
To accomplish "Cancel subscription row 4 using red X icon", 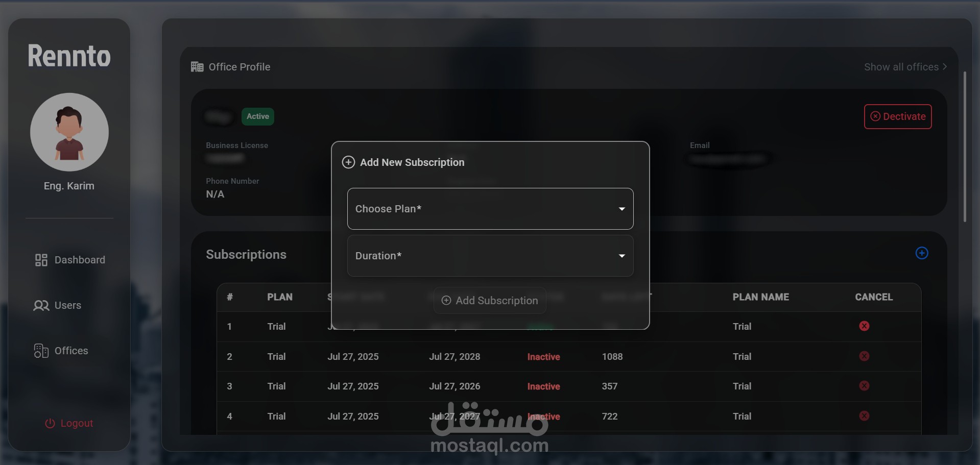I will [864, 415].
